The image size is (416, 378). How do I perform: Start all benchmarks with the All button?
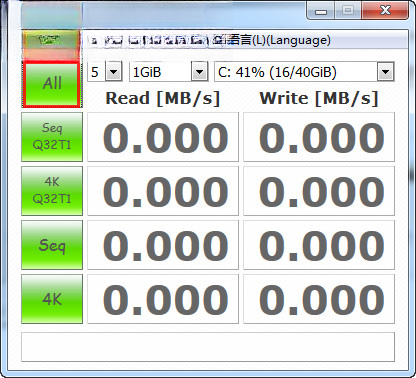tap(52, 84)
